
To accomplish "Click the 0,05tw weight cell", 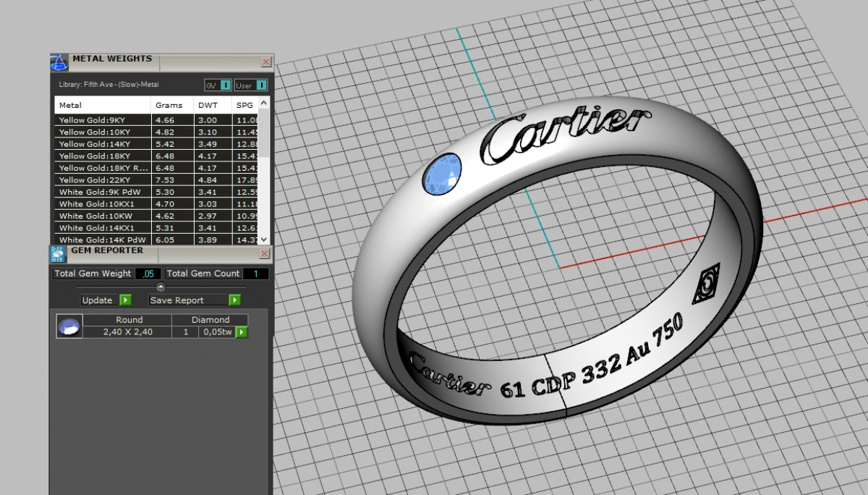I will point(217,332).
